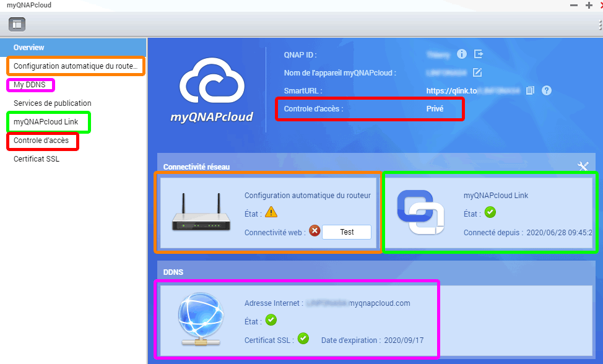Click the QNAP ID info icon
The image size is (603, 364).
point(462,54)
